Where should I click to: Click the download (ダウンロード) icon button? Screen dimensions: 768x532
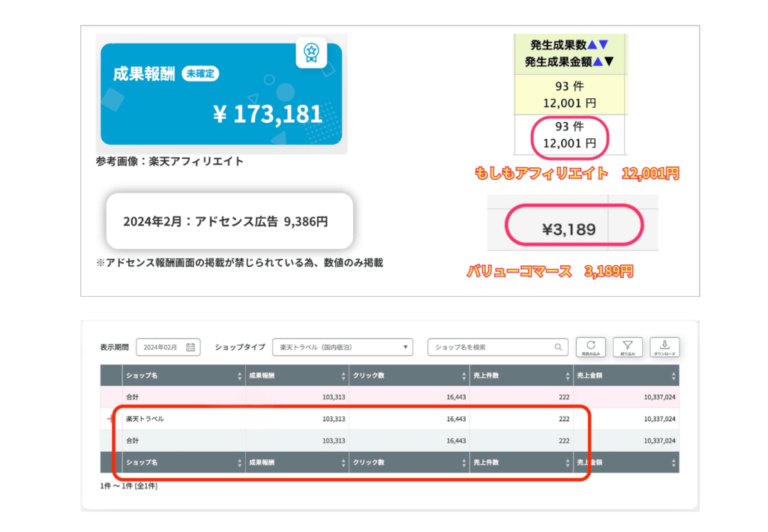pyautogui.click(x=664, y=346)
